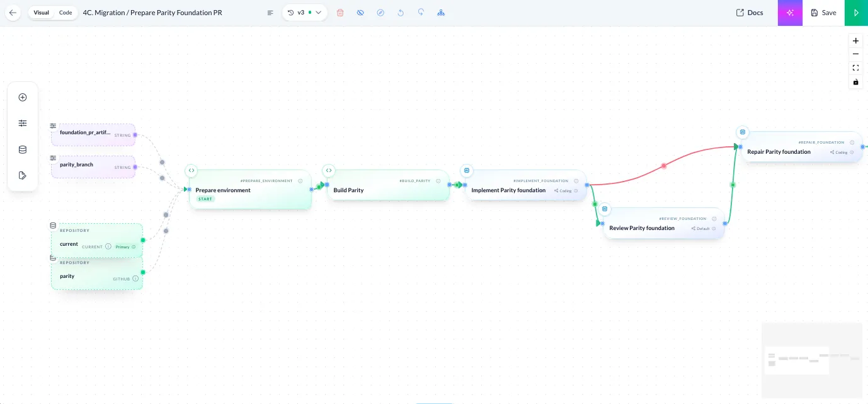
Task: Click info icon beside #PREPARE_ENVIRONMENT
Action: [x=300, y=181]
